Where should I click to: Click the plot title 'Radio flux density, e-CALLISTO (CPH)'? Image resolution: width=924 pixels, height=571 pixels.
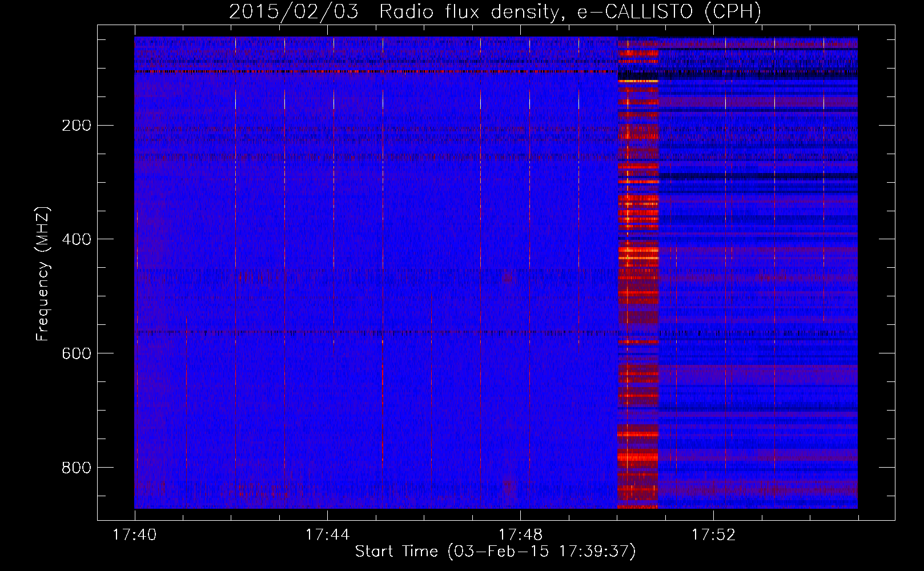pyautogui.click(x=570, y=11)
